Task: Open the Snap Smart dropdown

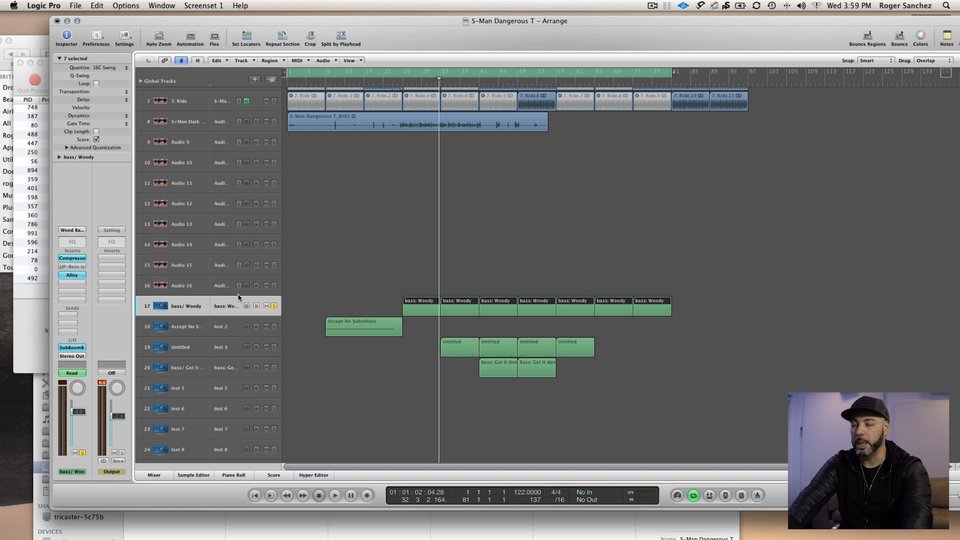Action: click(876, 61)
